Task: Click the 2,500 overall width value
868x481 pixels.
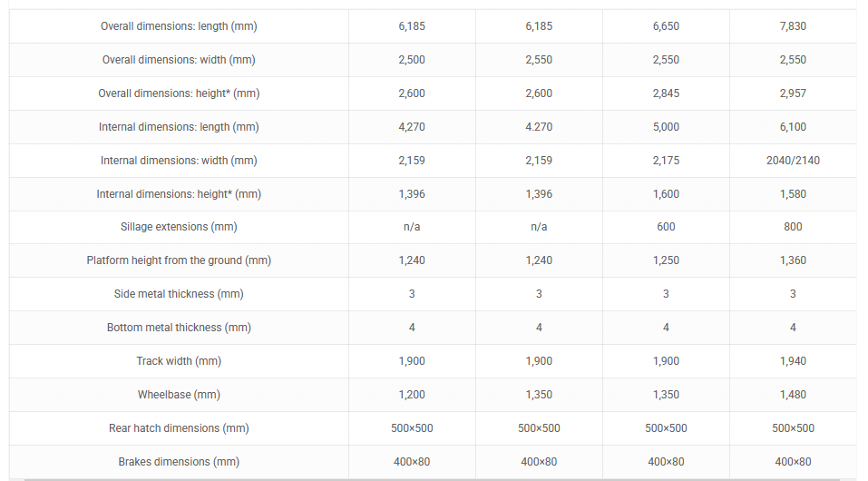Action: point(412,60)
